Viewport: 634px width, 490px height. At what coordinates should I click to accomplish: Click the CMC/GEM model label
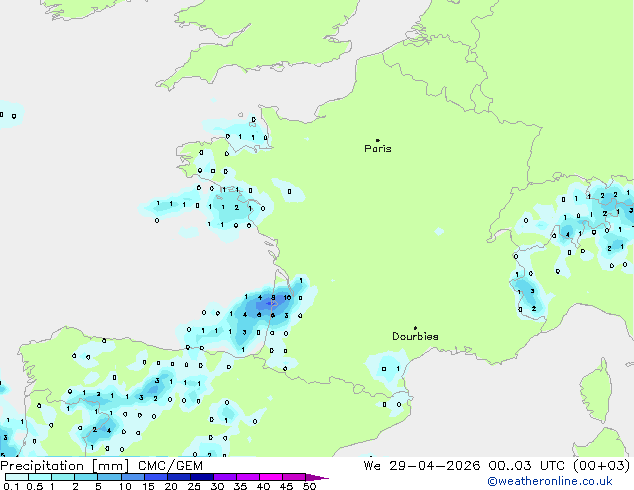[x=170, y=466]
